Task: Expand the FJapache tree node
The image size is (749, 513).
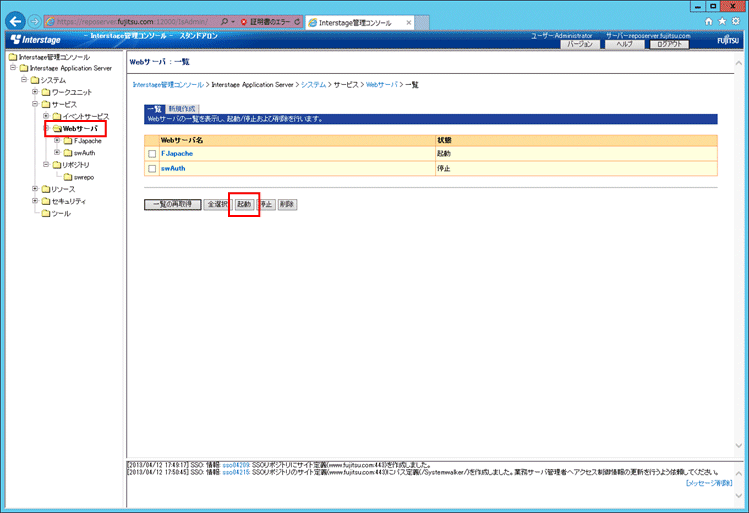Action: pyautogui.click(x=57, y=140)
